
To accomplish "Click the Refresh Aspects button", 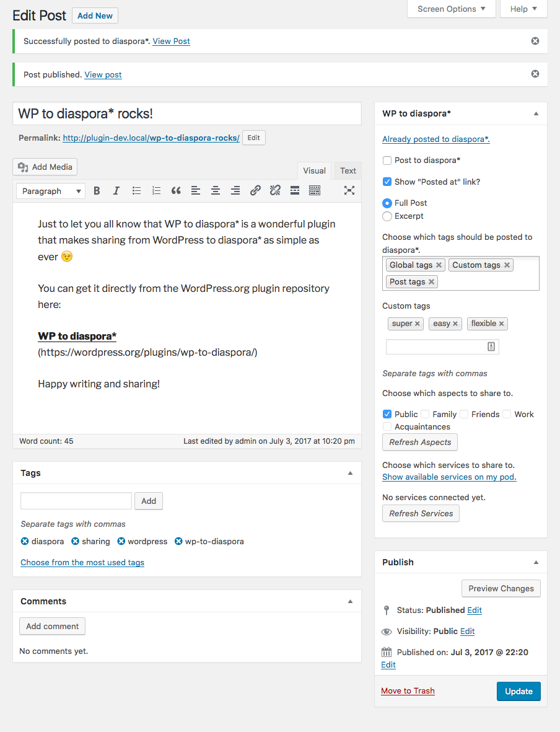I will click(420, 442).
